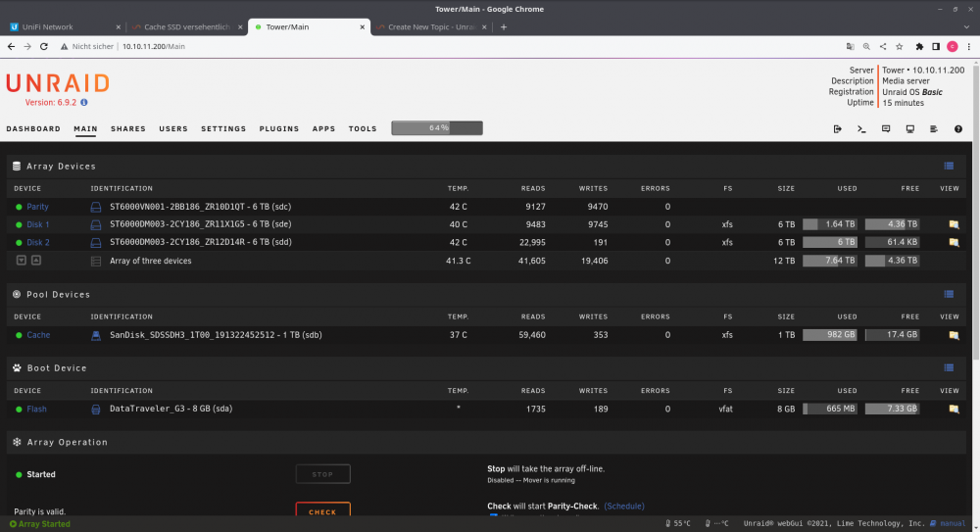Viewport: 980px width, 532px height.
Task: Click the Parity green status indicator
Action: [x=19, y=207]
